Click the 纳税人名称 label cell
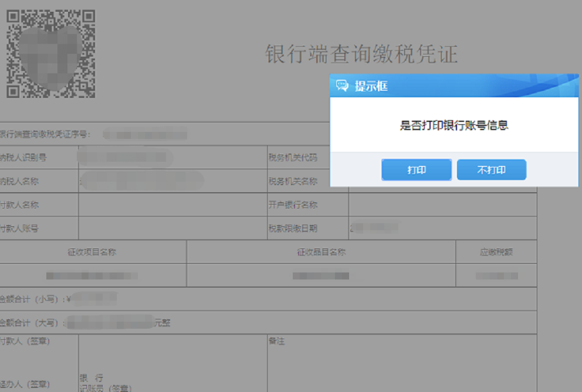The image size is (582, 392). pos(19,181)
